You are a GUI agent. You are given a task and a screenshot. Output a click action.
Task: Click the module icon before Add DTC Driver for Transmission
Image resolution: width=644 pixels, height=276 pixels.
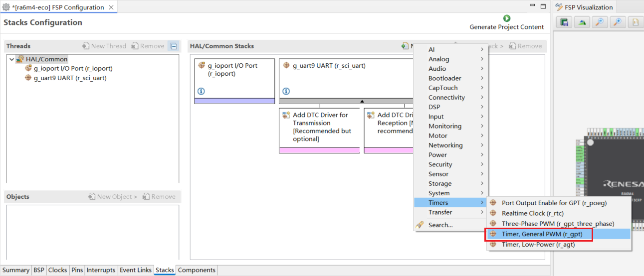286,115
